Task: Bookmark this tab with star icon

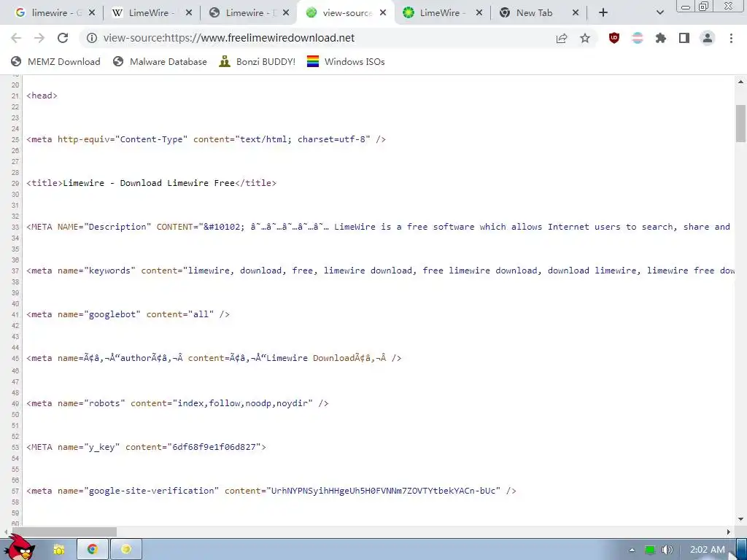Action: pyautogui.click(x=585, y=38)
